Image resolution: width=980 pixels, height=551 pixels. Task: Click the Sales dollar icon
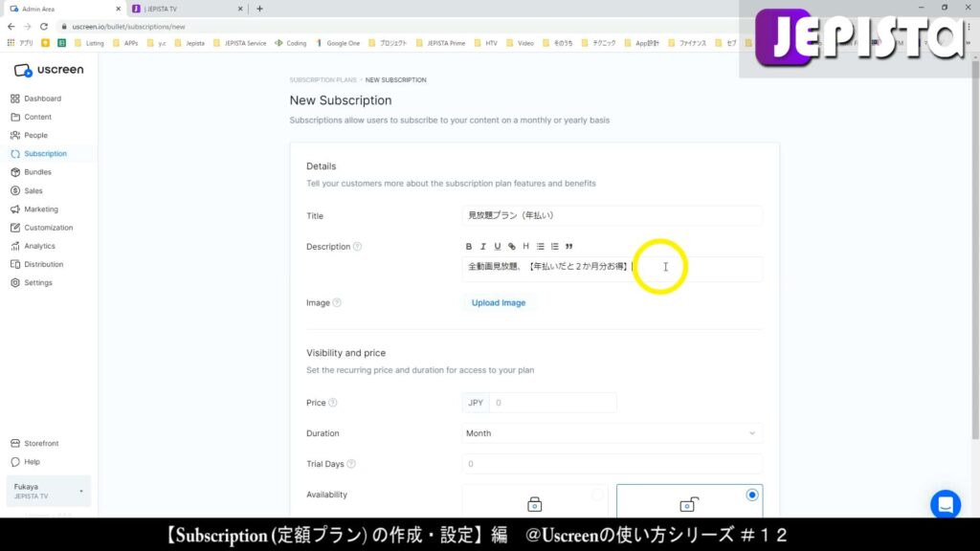pos(15,190)
